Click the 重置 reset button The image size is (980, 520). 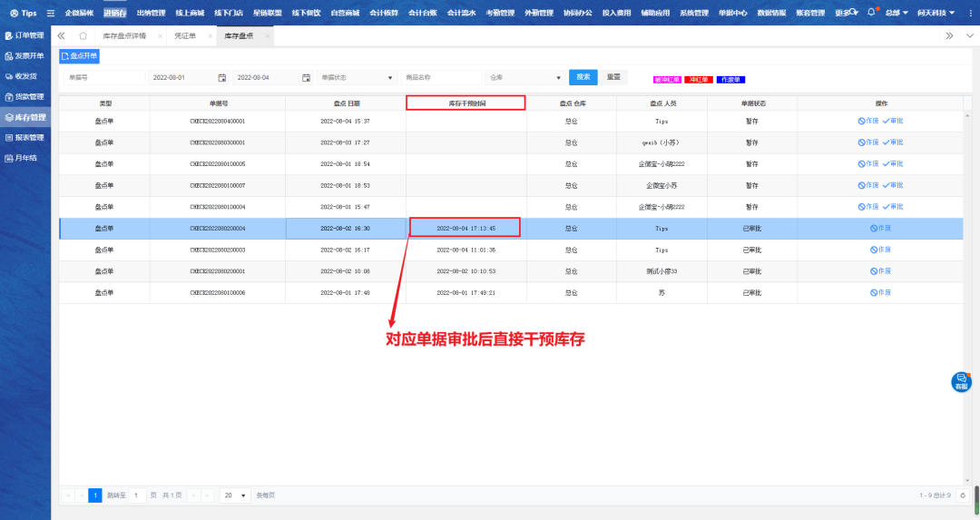coord(614,77)
